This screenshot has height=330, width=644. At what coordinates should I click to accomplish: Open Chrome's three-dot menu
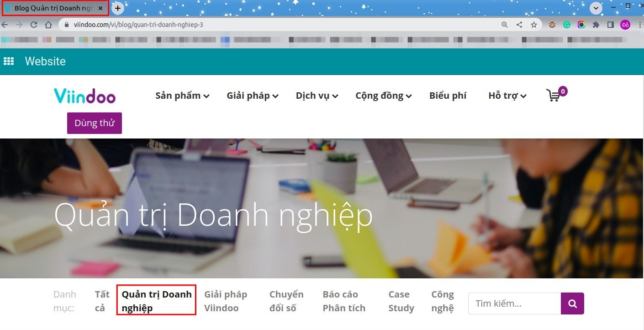tap(640, 25)
